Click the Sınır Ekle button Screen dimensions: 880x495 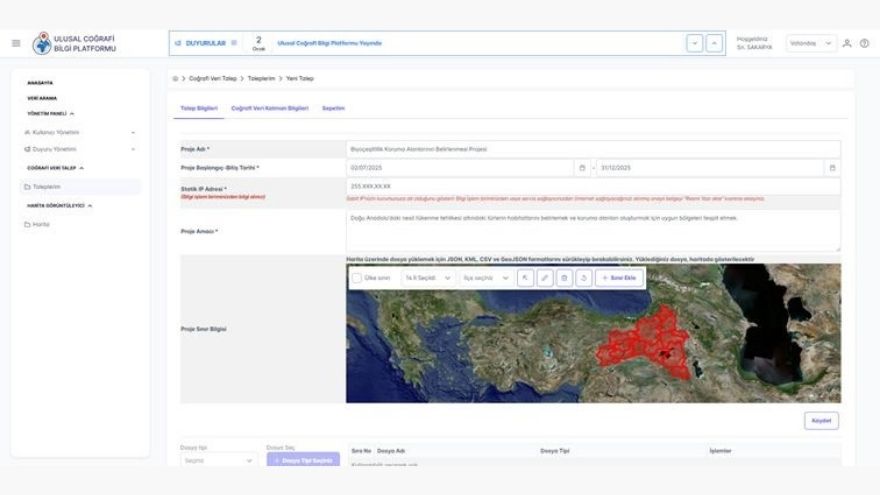click(x=619, y=278)
